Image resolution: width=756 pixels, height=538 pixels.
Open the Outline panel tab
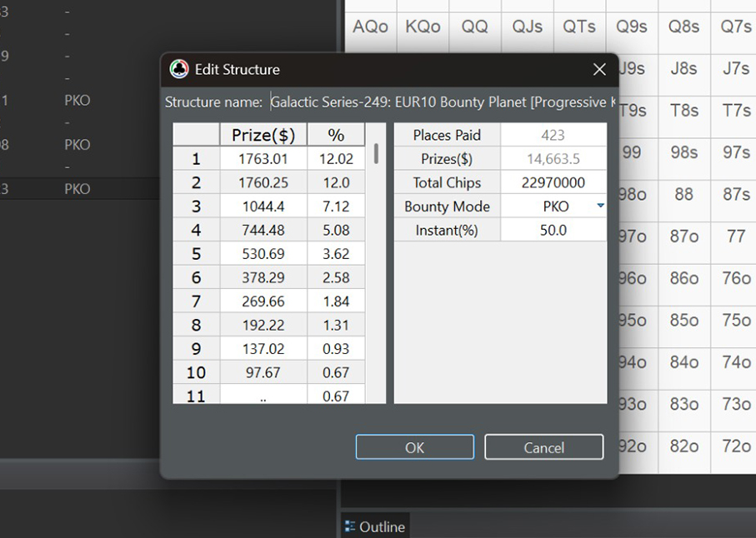pos(375,526)
